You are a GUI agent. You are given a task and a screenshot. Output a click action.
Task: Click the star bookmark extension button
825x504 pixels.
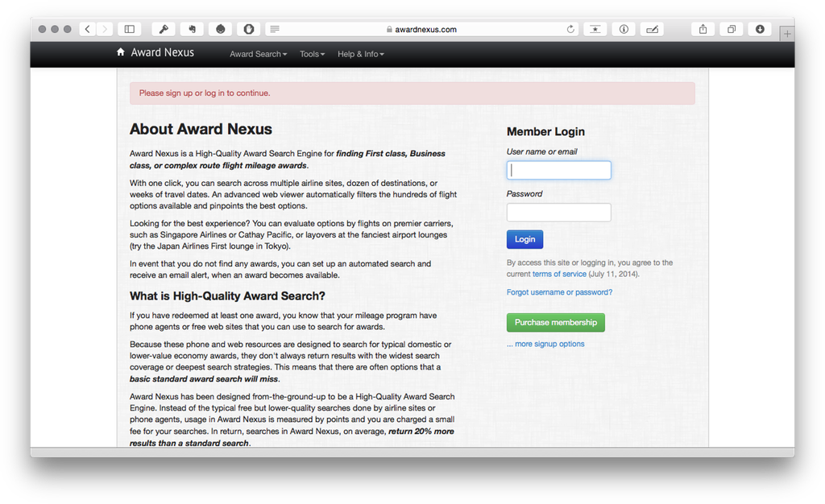click(595, 30)
